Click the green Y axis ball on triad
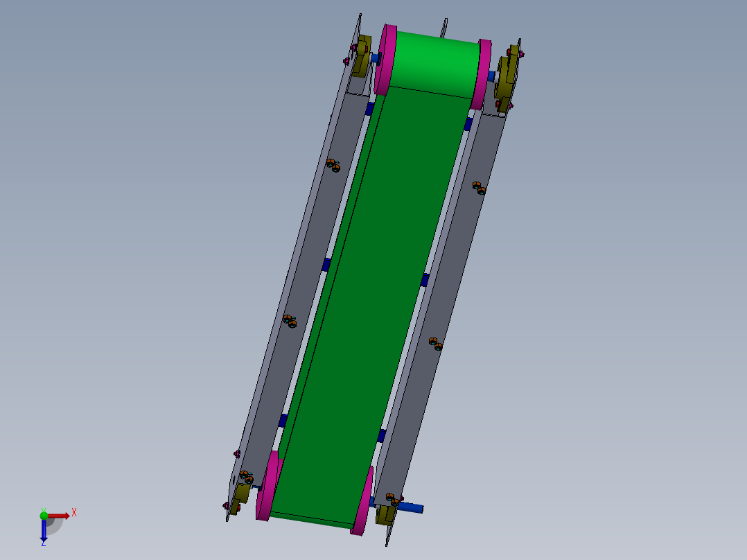Image resolution: width=747 pixels, height=560 pixels. click(44, 515)
